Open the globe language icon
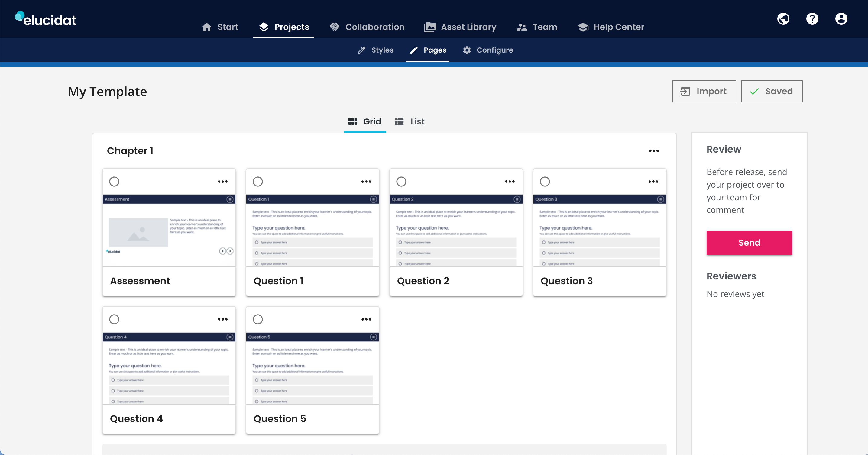The width and height of the screenshot is (868, 455). 783,19
